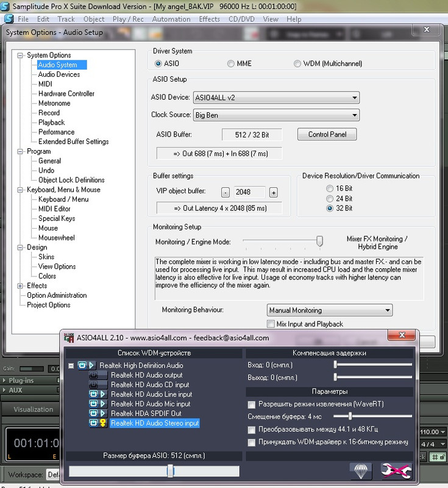Choose 16 Bit device resolution
This screenshot has height=488, width=448.
tap(330, 188)
